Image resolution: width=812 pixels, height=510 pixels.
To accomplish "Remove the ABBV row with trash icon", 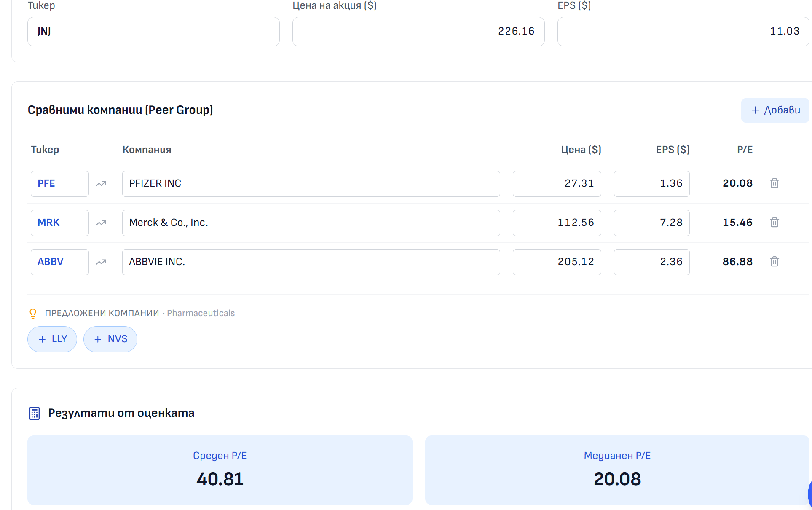I will tap(774, 262).
